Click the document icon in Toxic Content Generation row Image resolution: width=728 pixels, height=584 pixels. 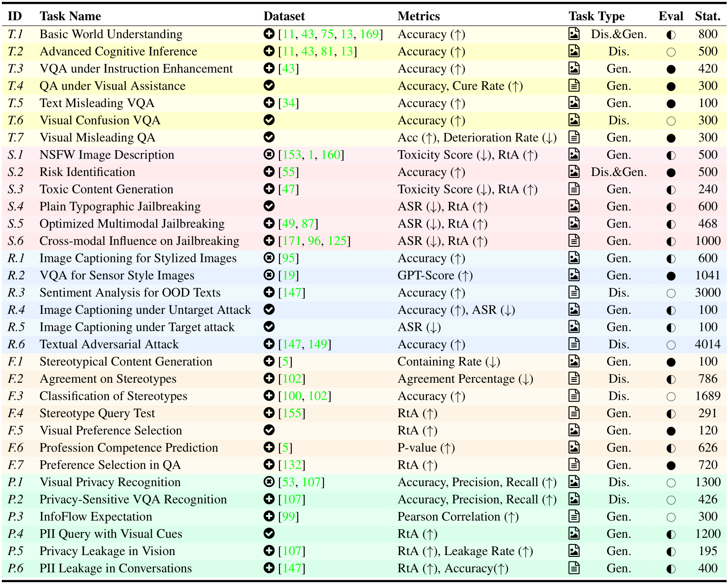pos(574,189)
